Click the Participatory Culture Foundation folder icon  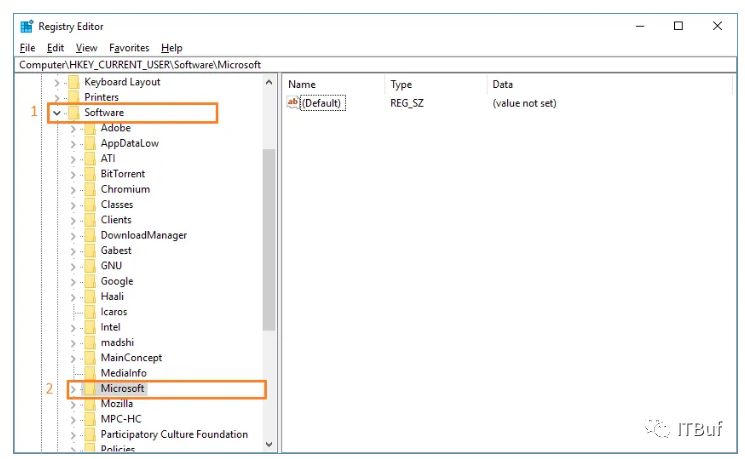[90, 435]
